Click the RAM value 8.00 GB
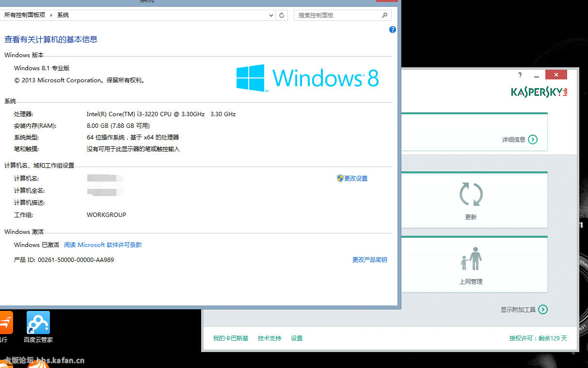The image size is (588, 368). coord(118,126)
